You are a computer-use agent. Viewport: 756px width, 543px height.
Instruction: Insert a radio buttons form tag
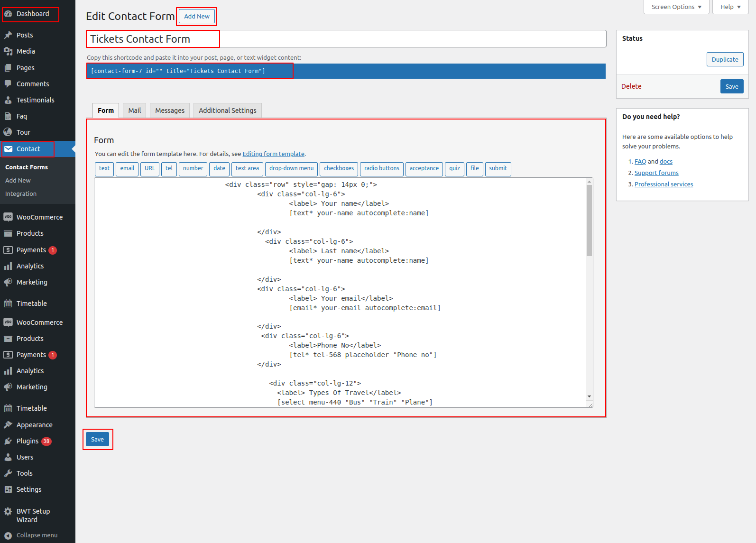click(381, 169)
